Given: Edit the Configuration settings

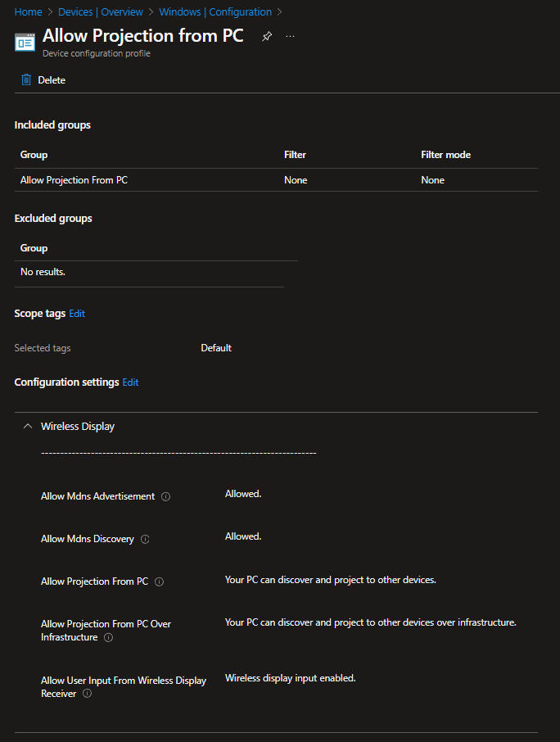Looking at the screenshot, I should click(x=130, y=382).
